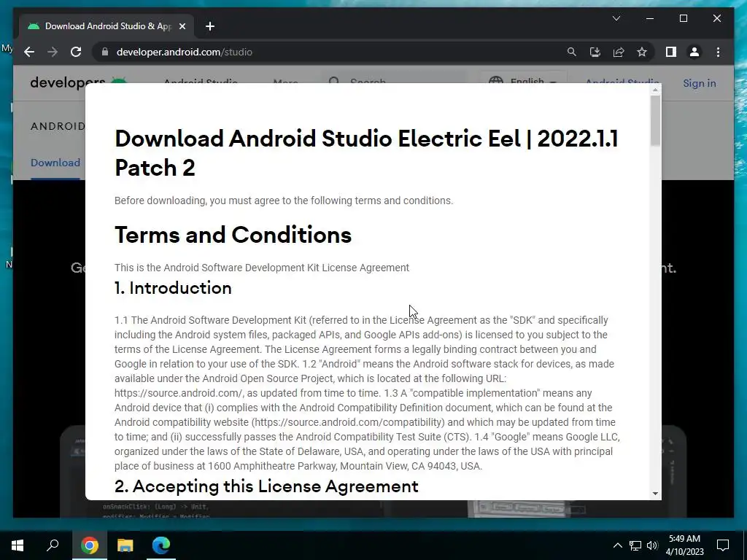Open Chrome from the taskbar

90,545
